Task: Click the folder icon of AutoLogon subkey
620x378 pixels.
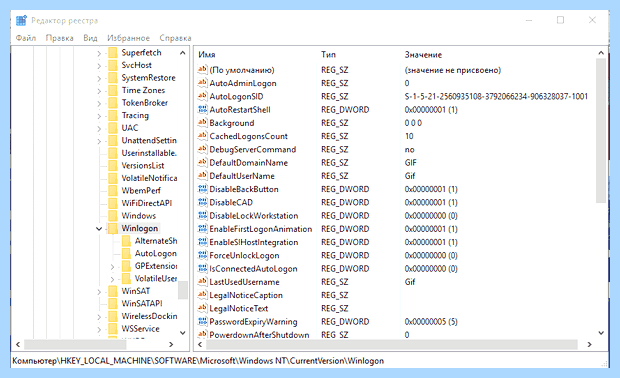Action: coord(126,253)
